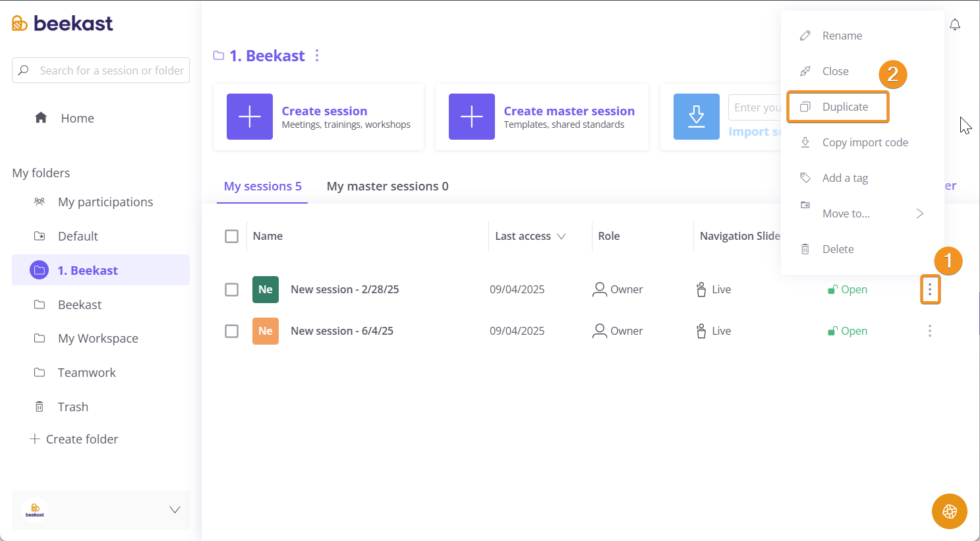The image size is (980, 541).
Task: Expand the account dropdown chevron
Action: (x=175, y=509)
